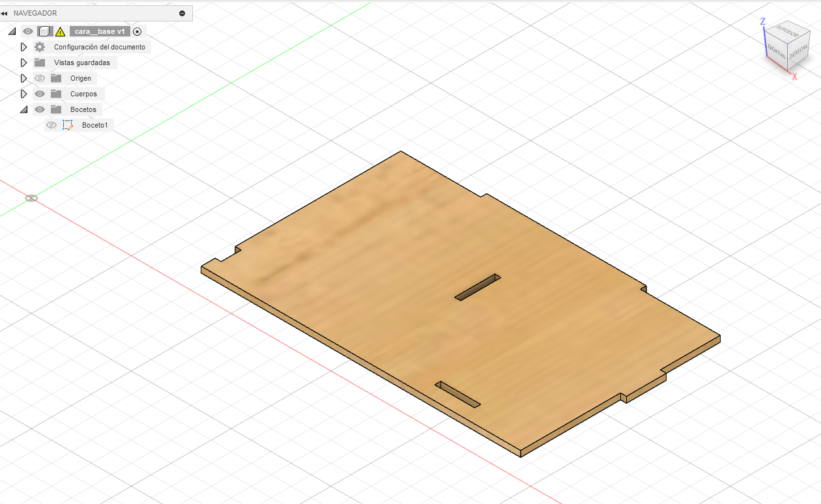
Task: Click the NAVEGADOR panel title
Action: tap(35, 13)
